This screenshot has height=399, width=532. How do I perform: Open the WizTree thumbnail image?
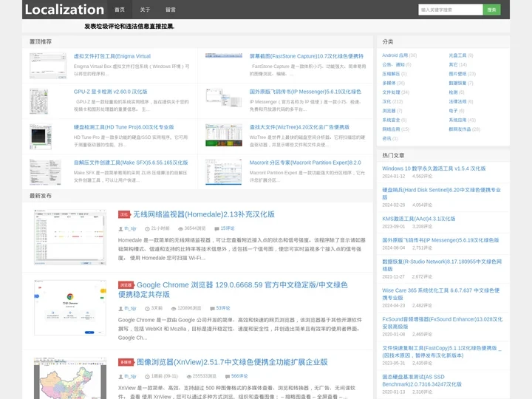[224, 135]
